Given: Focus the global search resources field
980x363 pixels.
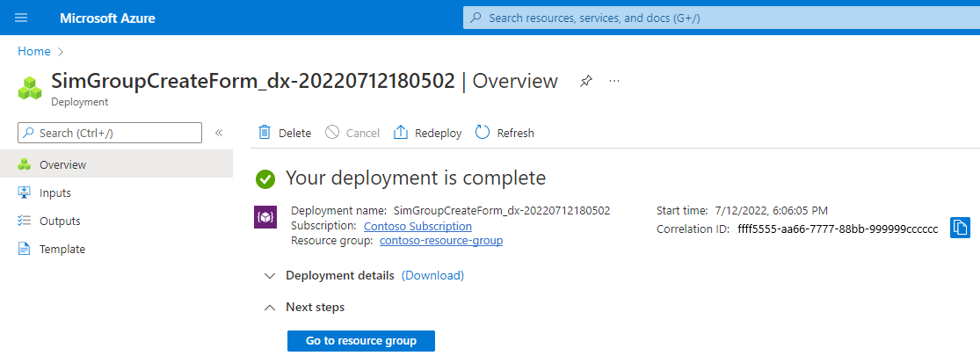Looking at the screenshot, I should click(722, 18).
